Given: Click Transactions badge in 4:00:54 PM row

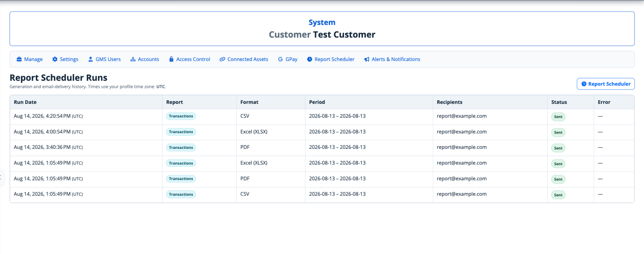Looking at the screenshot, I should 181,132.
